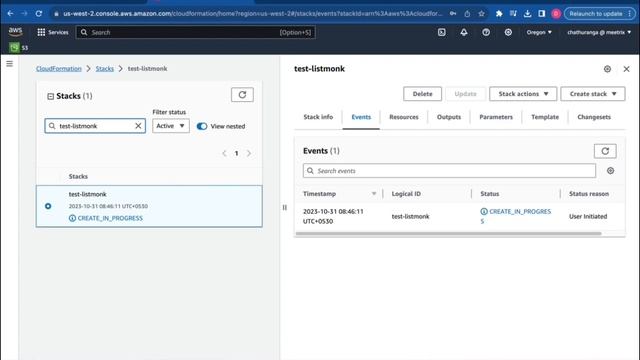Open the notifications bell
640x360 pixels.
pos(464,32)
